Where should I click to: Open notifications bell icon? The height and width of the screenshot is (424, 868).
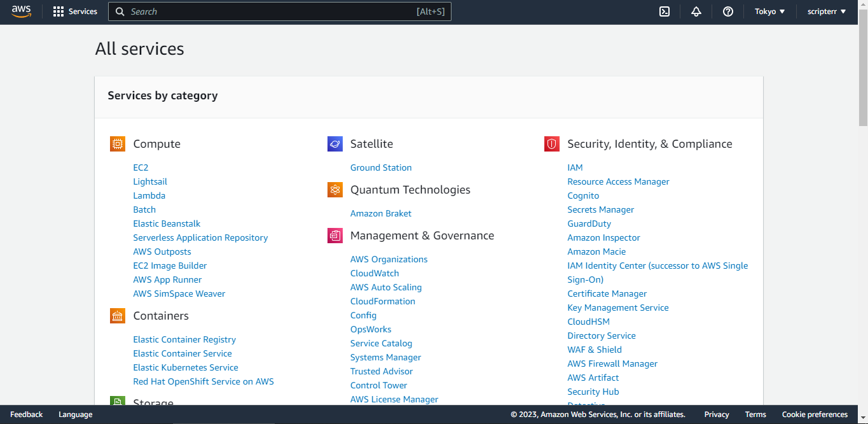point(696,11)
